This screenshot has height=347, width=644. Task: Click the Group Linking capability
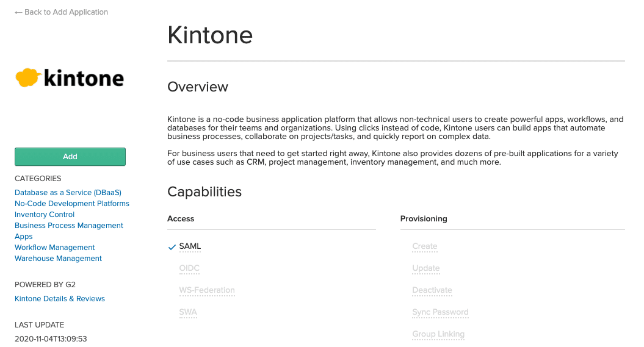click(438, 334)
